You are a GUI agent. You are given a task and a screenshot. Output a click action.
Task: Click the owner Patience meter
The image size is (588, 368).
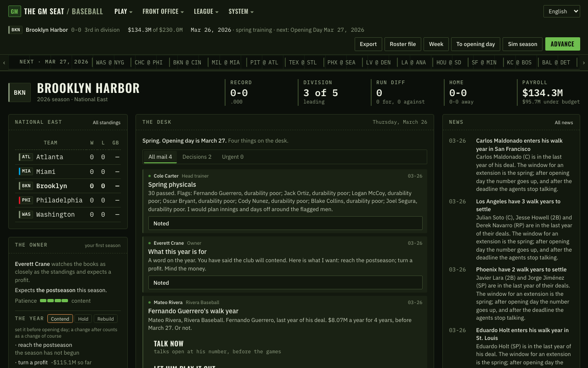pyautogui.click(x=54, y=301)
